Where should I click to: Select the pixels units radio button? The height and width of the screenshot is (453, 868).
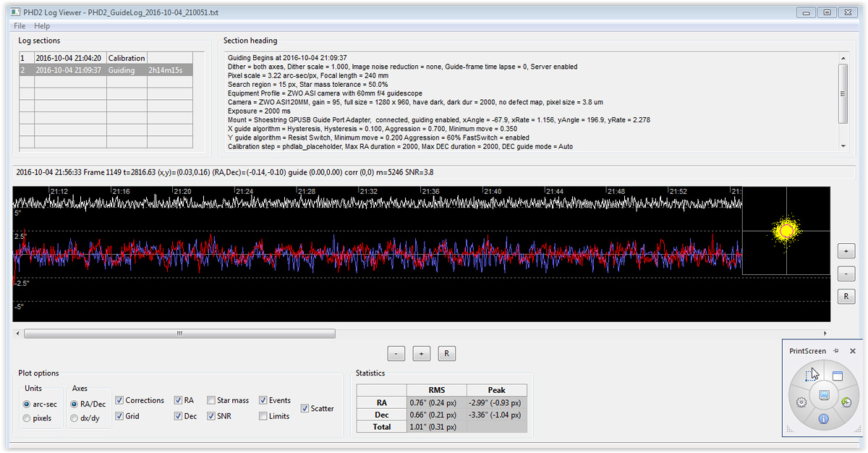click(27, 418)
